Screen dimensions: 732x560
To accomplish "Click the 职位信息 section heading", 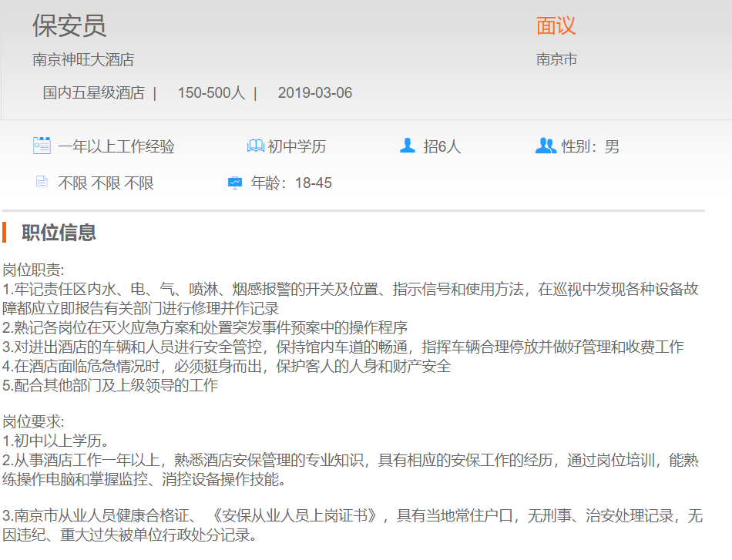I will coord(59,232).
